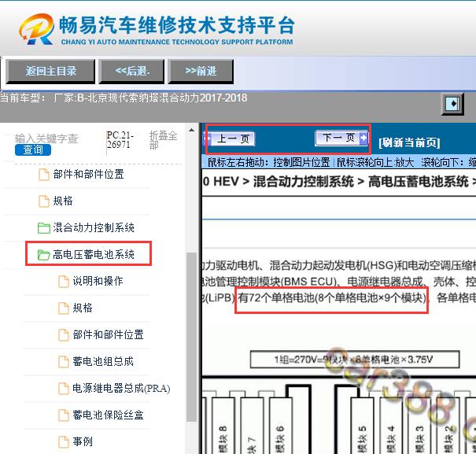Open the upper 规格 document above 混合动力控制系统
The width and height of the screenshot is (476, 454).
tap(63, 201)
